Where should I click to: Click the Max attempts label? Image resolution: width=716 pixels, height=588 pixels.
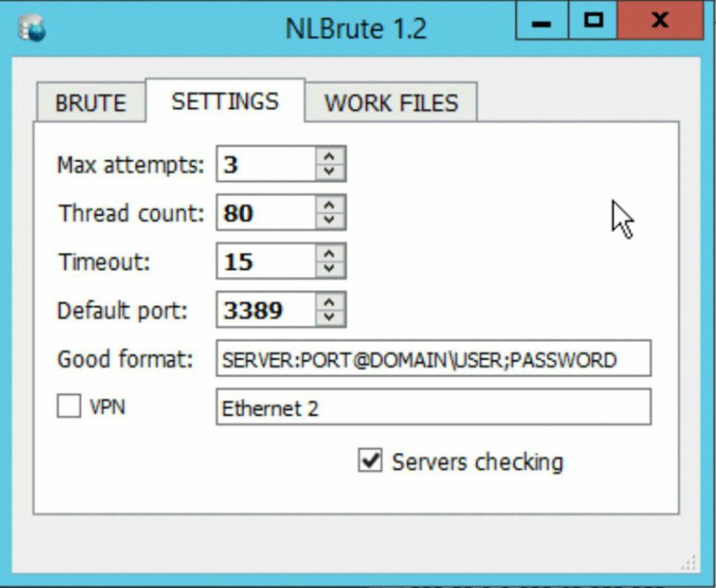coord(130,165)
